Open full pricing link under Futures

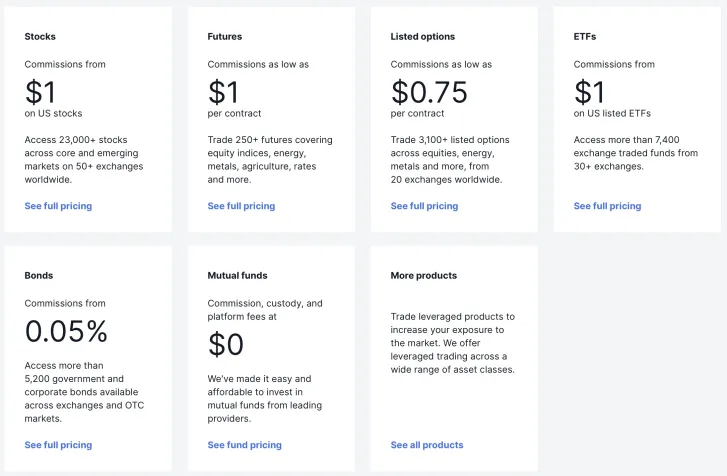coord(241,206)
